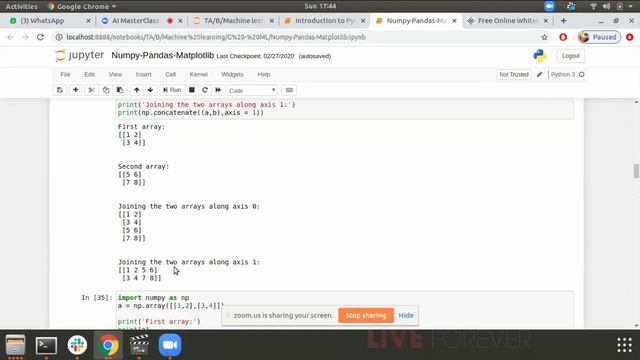
Task: Click the pencil edit mode icon
Action: [540, 74]
